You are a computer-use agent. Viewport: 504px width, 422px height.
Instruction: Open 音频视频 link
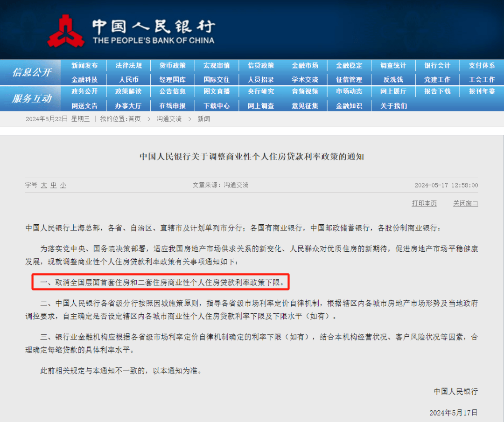pos(305,91)
